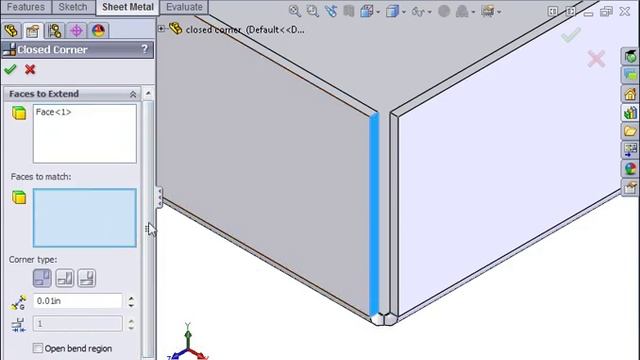
Task: Click the Faces to match selection box
Action: tap(84, 218)
